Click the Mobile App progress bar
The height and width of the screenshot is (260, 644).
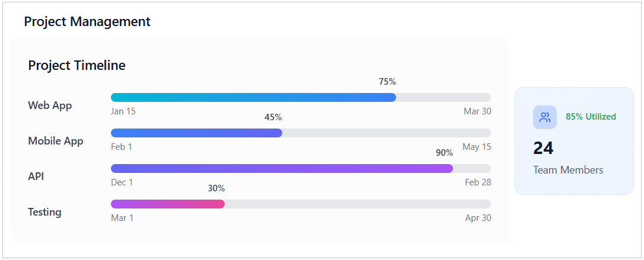(301, 133)
